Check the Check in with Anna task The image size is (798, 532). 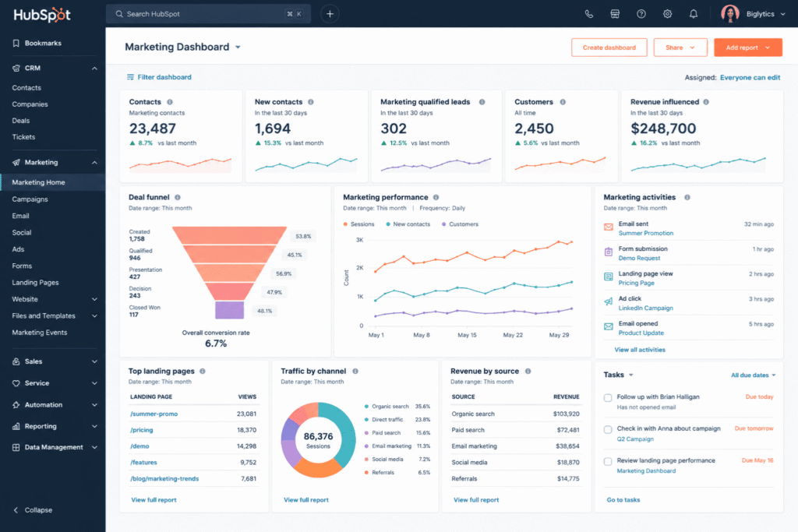coord(608,429)
